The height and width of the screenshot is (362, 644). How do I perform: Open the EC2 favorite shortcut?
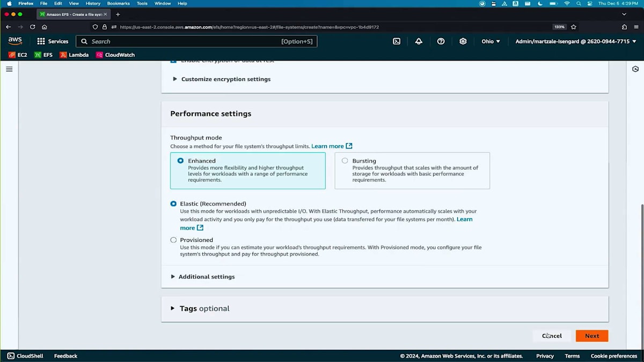pyautogui.click(x=18, y=55)
